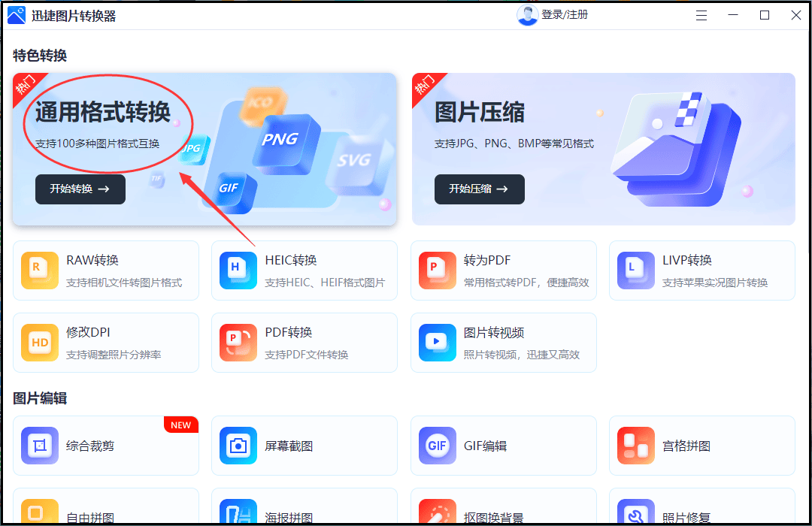Image resolution: width=812 pixels, height=526 pixels.
Task: Open the 海报拼图 poster icon
Action: (238, 513)
